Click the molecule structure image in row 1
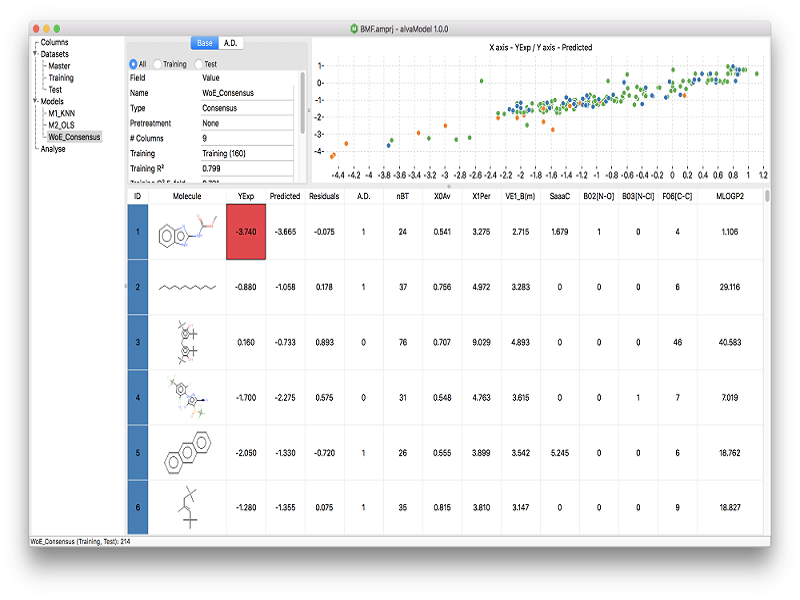Screen dimensions: 800x600 [187, 232]
